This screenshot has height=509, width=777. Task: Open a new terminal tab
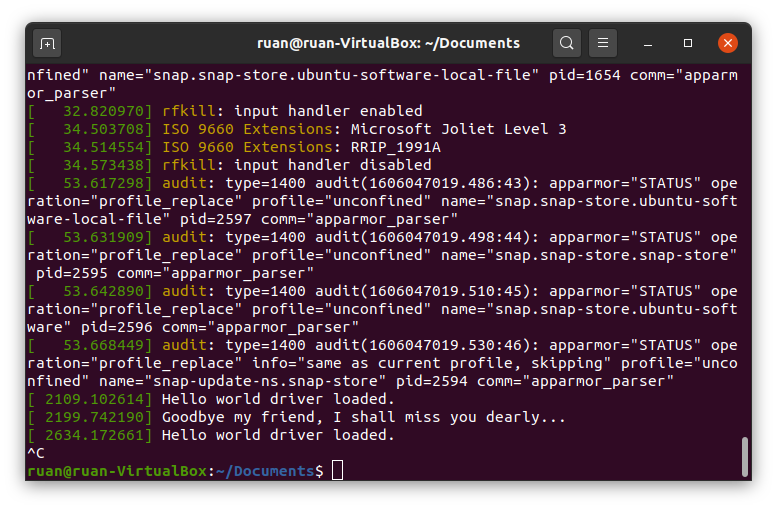(47, 43)
